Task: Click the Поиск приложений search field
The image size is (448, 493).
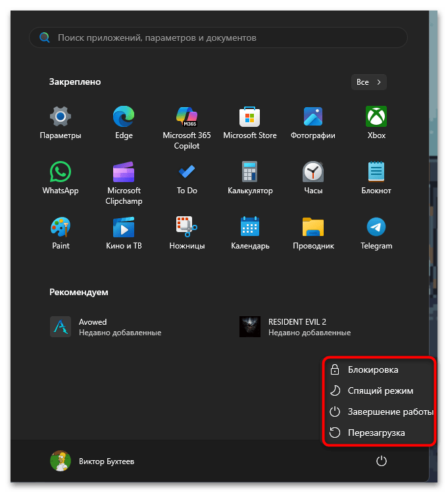Action: pos(218,37)
